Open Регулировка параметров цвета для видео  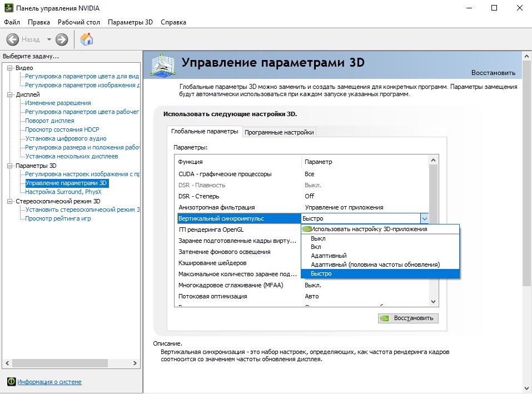coord(82,76)
